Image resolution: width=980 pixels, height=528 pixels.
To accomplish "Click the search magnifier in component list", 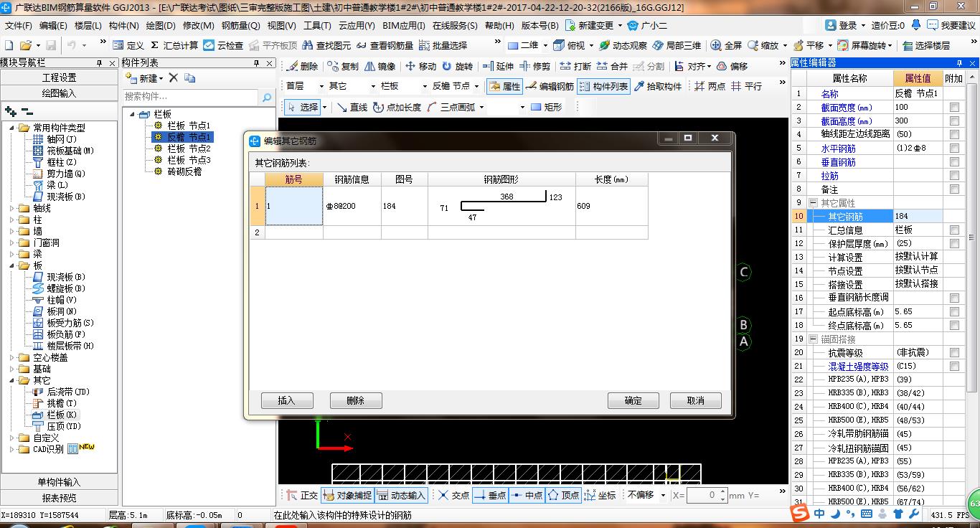I will (266, 97).
